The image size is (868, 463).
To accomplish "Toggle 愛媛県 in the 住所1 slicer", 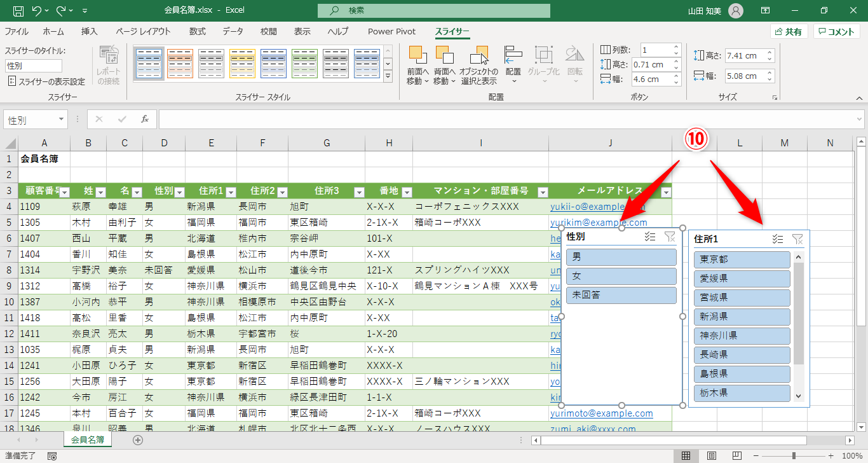I will click(x=742, y=279).
